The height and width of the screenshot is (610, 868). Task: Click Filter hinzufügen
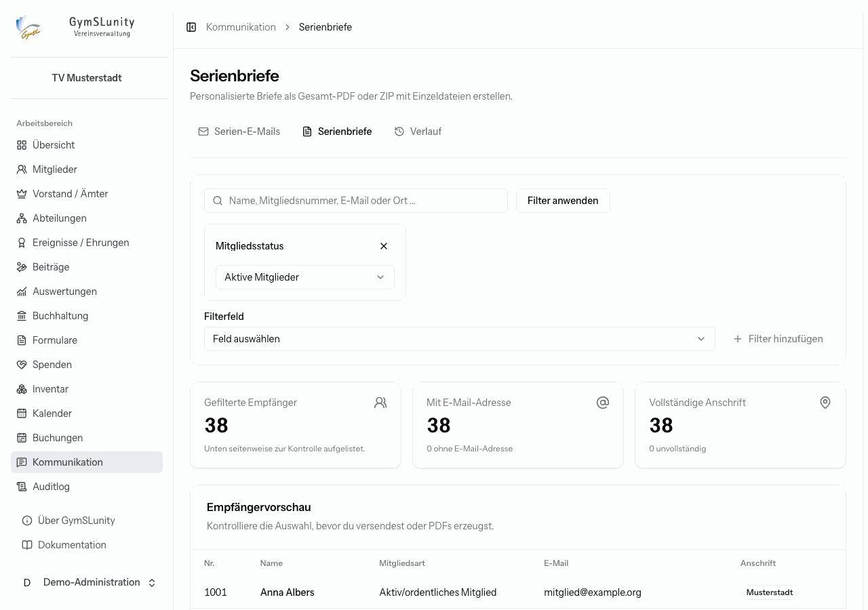tap(778, 339)
